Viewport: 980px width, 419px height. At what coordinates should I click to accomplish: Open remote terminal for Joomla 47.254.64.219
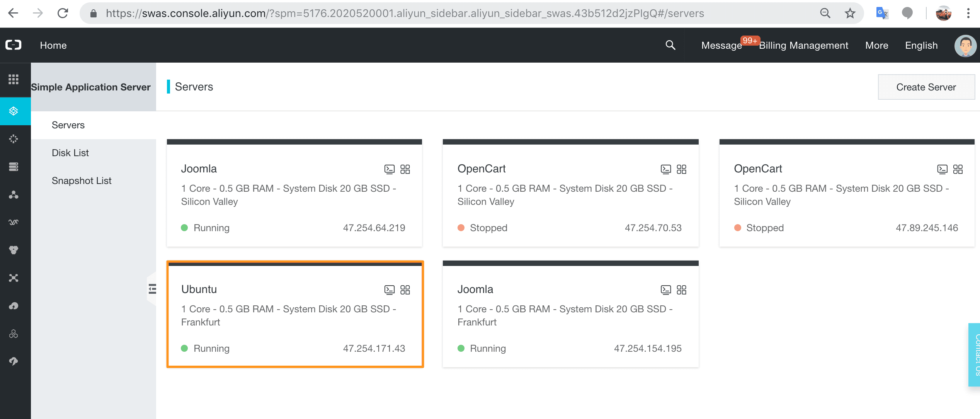pyautogui.click(x=390, y=169)
